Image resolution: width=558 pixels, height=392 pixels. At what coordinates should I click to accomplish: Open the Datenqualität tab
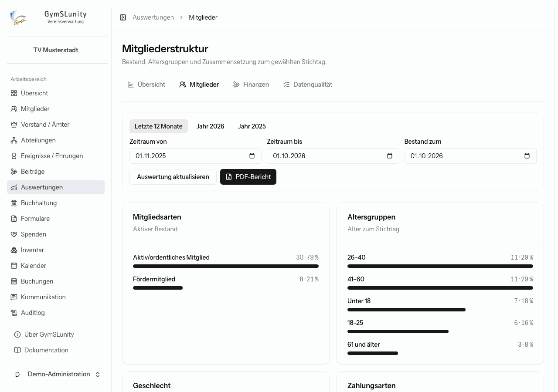point(307,84)
